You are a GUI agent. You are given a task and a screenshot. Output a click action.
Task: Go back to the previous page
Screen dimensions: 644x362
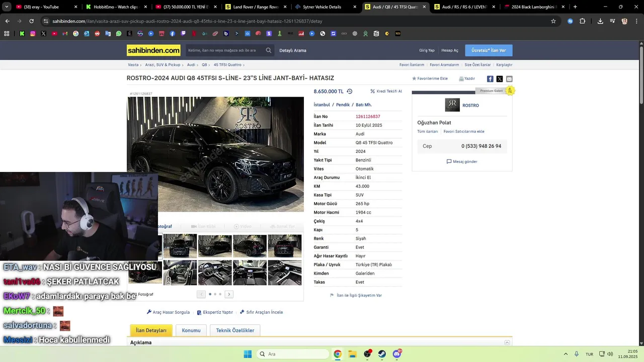click(x=7, y=21)
